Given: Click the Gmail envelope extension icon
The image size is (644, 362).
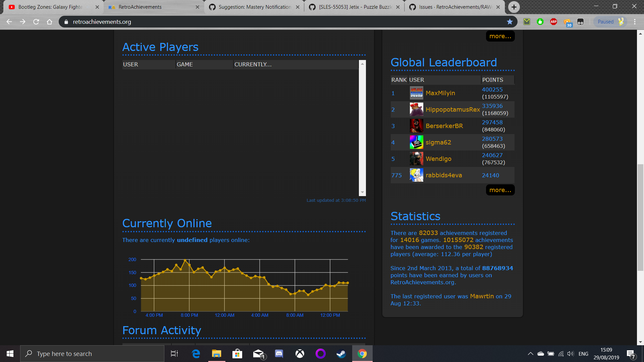Looking at the screenshot, I should point(527,21).
